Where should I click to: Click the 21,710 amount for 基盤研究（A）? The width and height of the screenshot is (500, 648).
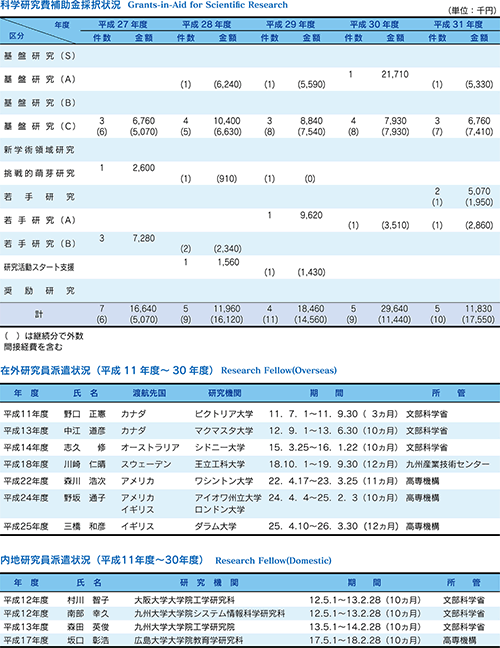click(395, 74)
